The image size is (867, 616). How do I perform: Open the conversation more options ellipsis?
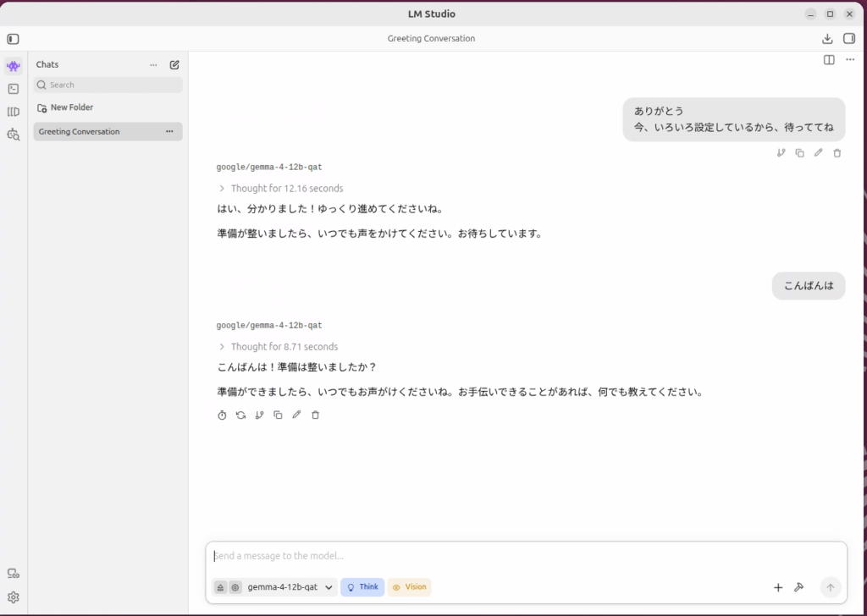pyautogui.click(x=850, y=60)
